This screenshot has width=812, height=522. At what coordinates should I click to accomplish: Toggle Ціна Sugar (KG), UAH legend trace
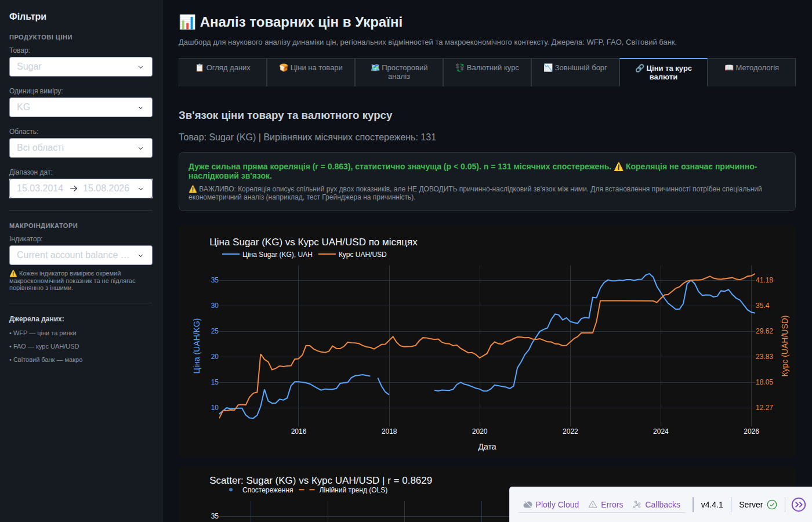click(267, 255)
